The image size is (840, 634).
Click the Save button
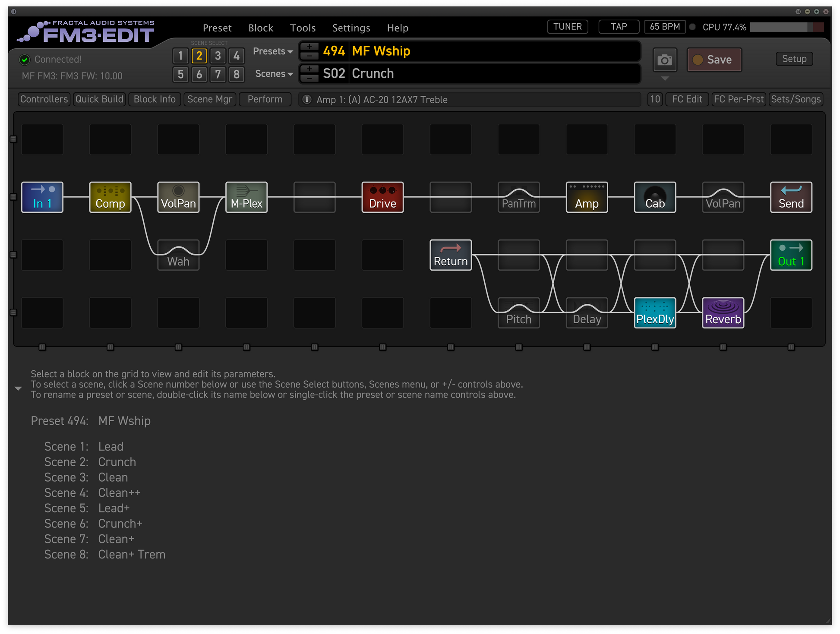(714, 60)
